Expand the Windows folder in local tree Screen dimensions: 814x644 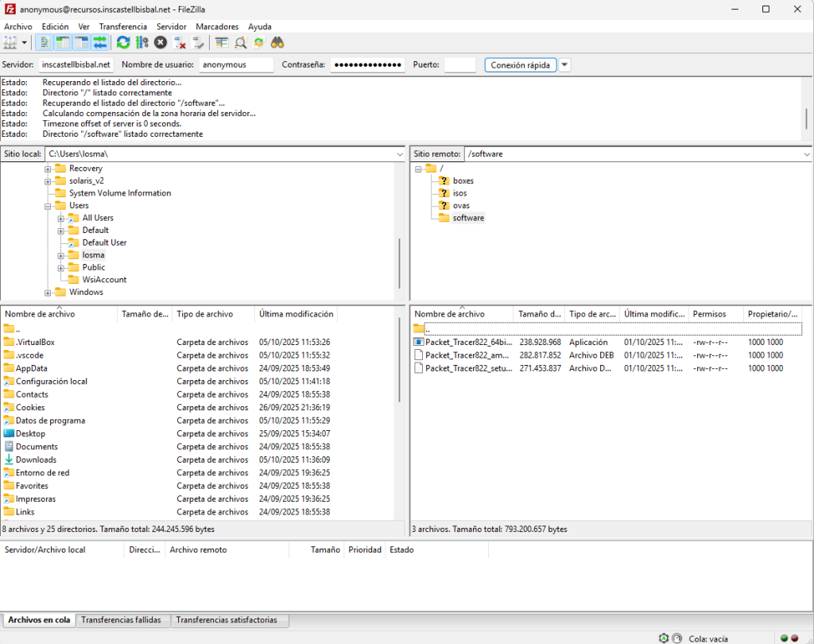tap(48, 293)
